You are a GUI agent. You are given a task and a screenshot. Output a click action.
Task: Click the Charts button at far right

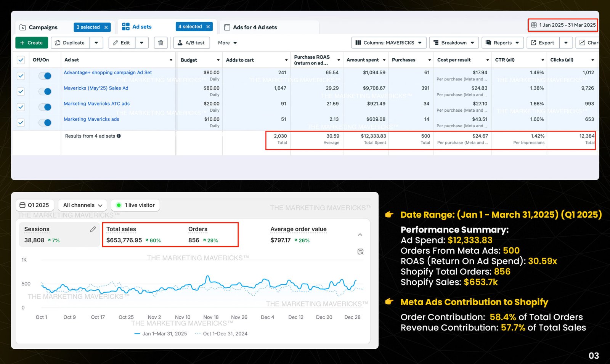(x=588, y=43)
